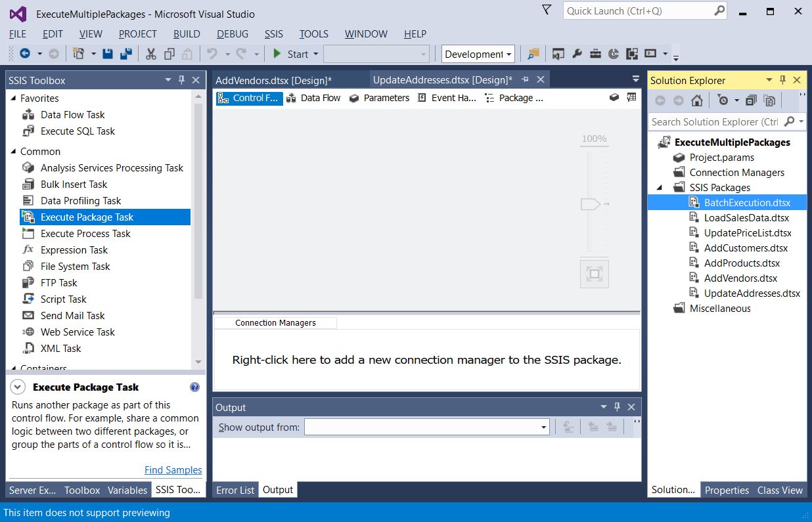Image resolution: width=812 pixels, height=522 pixels.
Task: Click the Save toolbar icon
Action: point(108,54)
